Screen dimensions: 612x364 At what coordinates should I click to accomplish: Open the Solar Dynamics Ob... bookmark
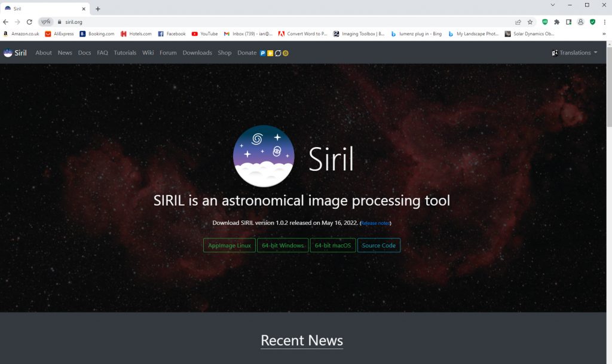pyautogui.click(x=530, y=34)
